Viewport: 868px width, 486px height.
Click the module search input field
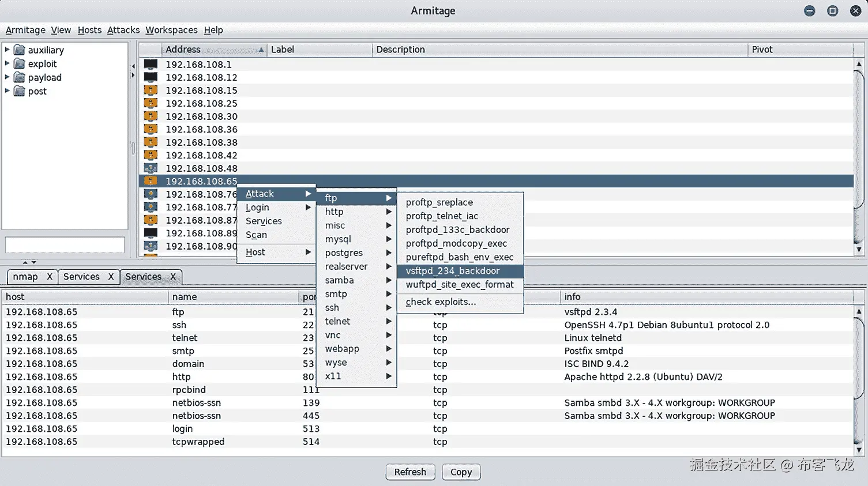pyautogui.click(x=65, y=245)
